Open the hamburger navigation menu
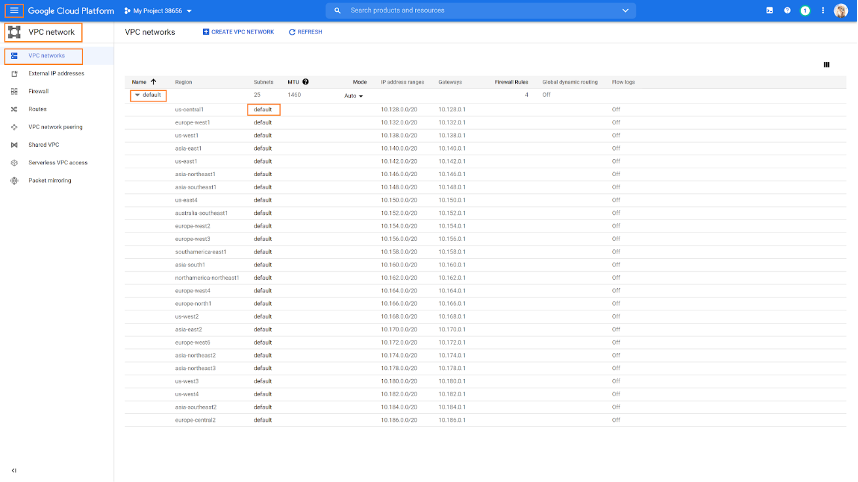This screenshot has height=482, width=858. tap(14, 10)
